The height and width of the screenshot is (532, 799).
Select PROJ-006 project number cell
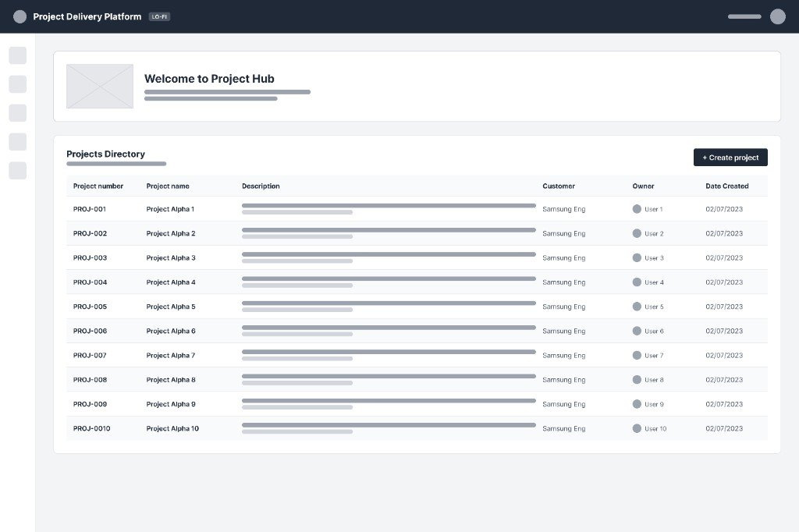click(x=91, y=332)
